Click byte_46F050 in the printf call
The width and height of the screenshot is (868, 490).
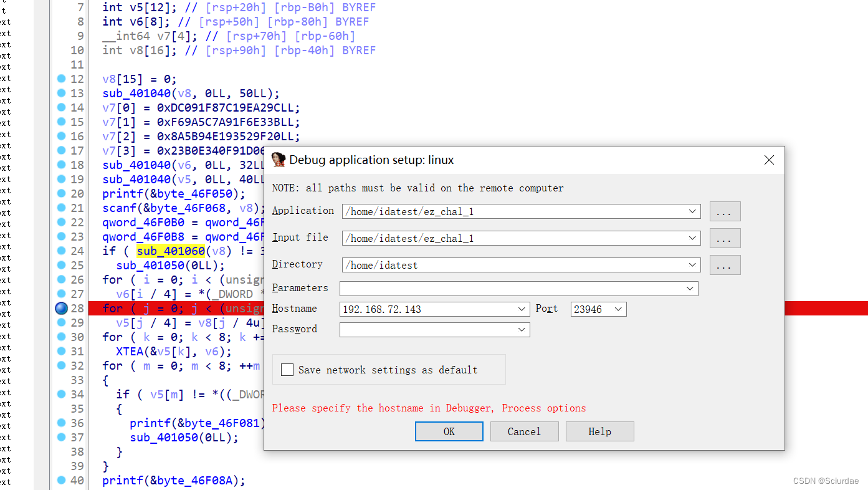(194, 193)
